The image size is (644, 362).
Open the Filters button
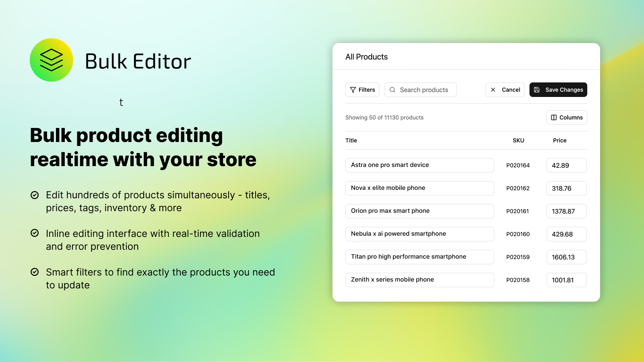(x=362, y=90)
